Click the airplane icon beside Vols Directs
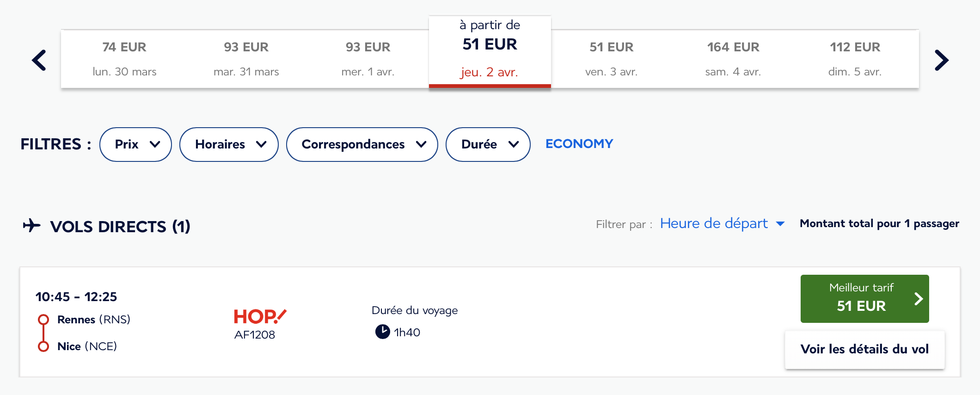 32,225
